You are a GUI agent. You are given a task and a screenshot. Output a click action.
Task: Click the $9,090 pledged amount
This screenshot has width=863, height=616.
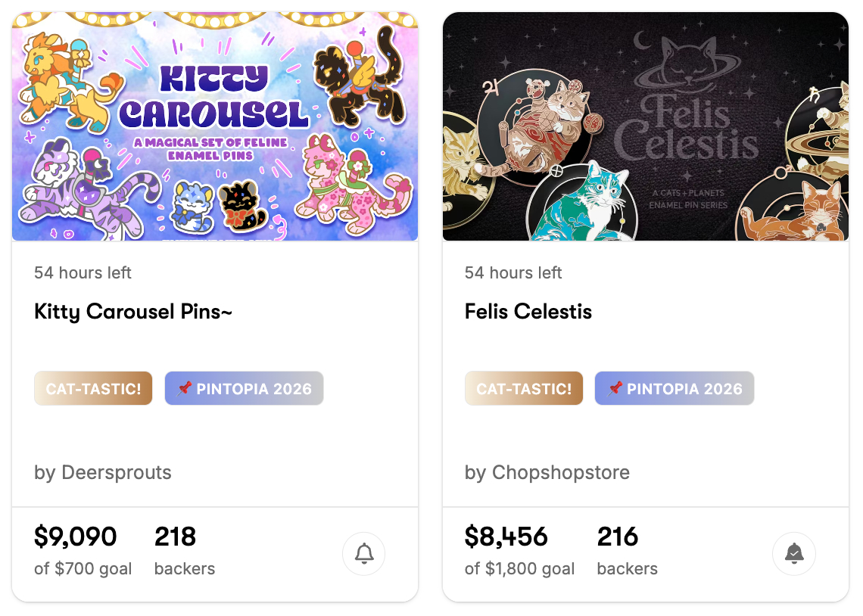(x=76, y=537)
